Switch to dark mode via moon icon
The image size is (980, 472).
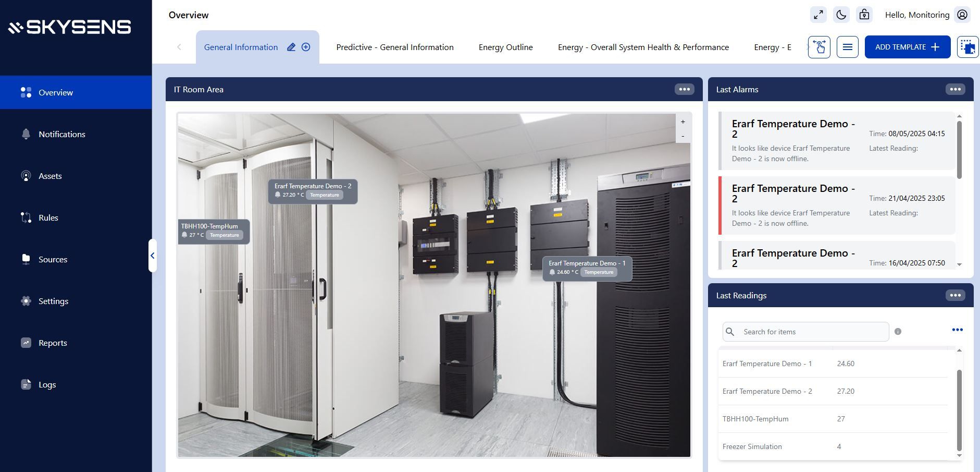(841, 15)
